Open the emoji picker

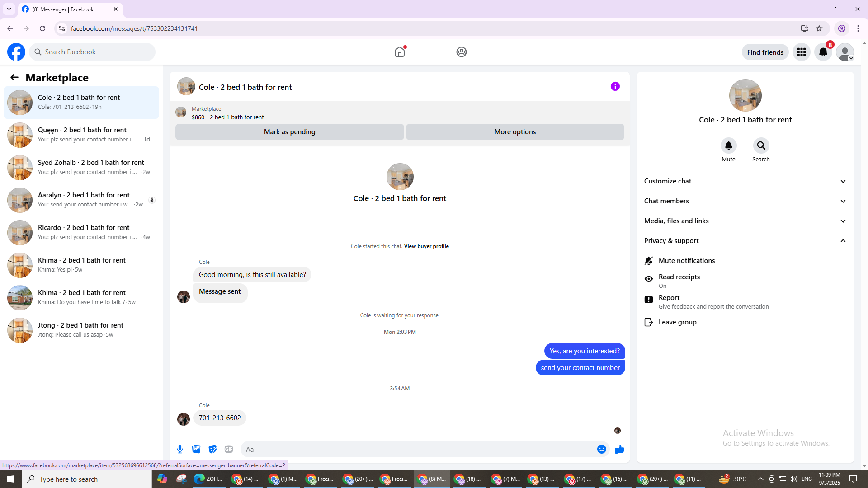point(602,449)
